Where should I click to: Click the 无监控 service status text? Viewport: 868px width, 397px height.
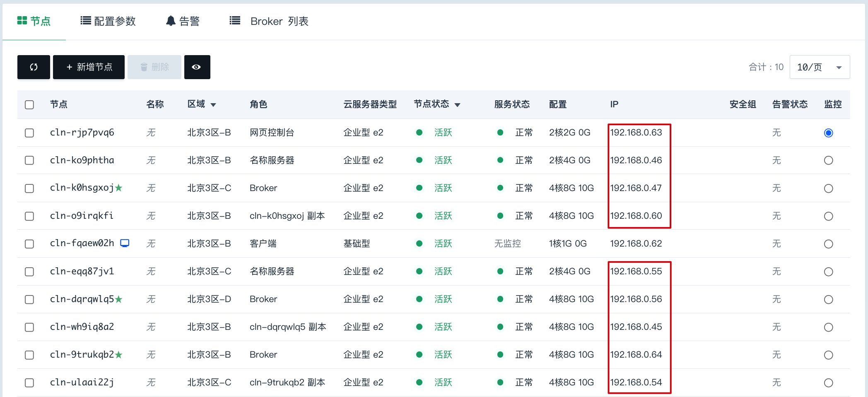(x=508, y=244)
